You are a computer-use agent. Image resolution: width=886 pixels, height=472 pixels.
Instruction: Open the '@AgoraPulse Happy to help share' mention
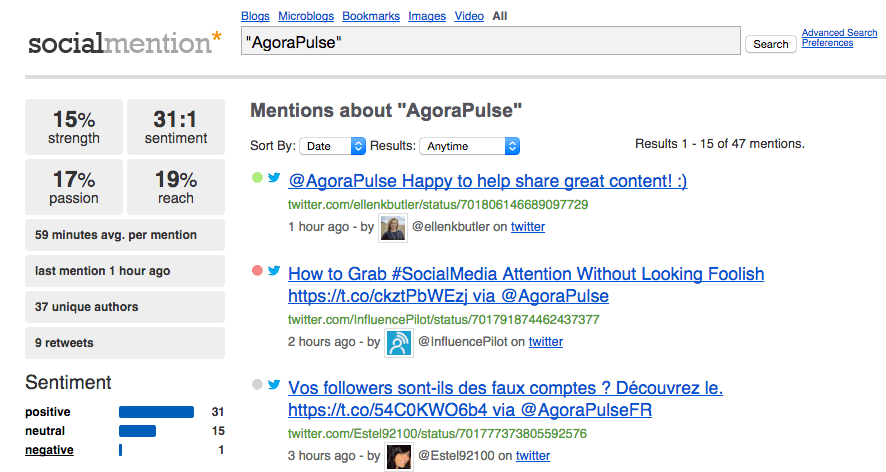[x=488, y=181]
